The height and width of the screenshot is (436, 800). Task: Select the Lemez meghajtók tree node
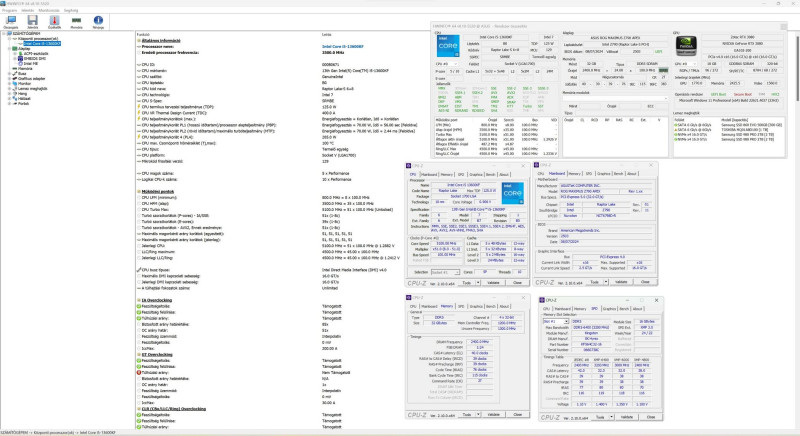pyautogui.click(x=32, y=89)
